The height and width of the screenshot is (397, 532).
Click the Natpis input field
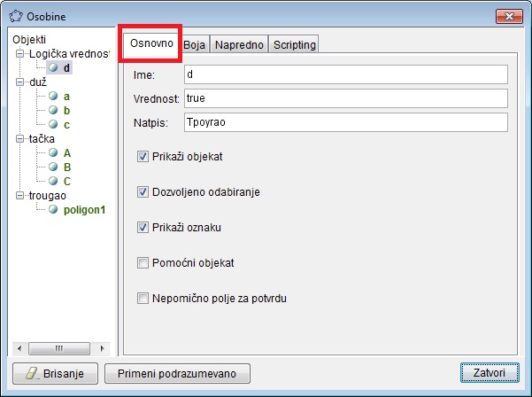point(346,122)
